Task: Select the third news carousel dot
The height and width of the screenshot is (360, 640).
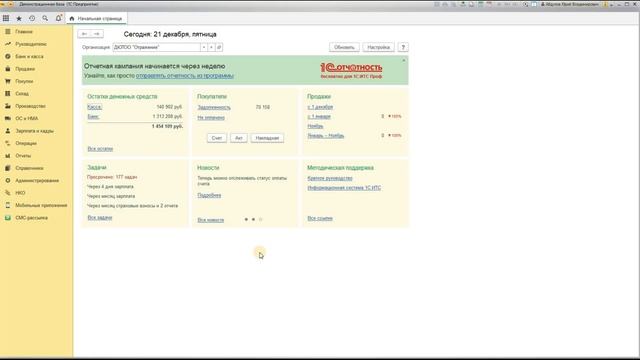Action: click(x=260, y=220)
